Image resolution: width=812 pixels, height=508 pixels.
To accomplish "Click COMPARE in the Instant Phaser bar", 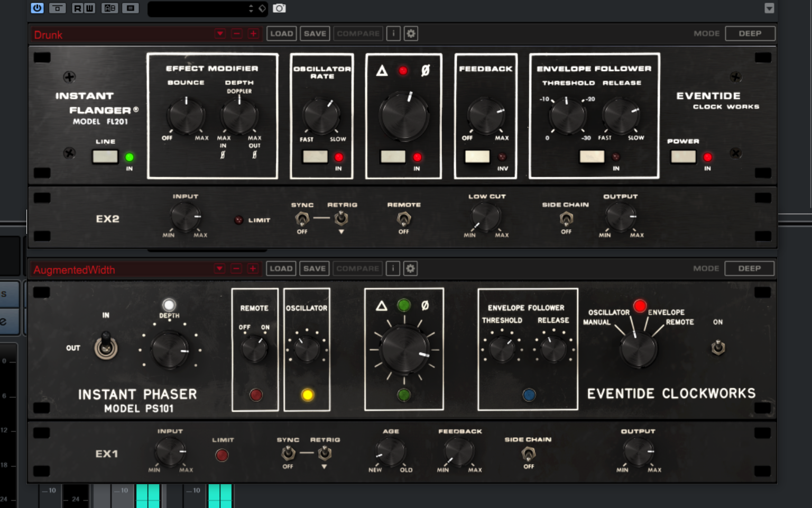I will 358,269.
